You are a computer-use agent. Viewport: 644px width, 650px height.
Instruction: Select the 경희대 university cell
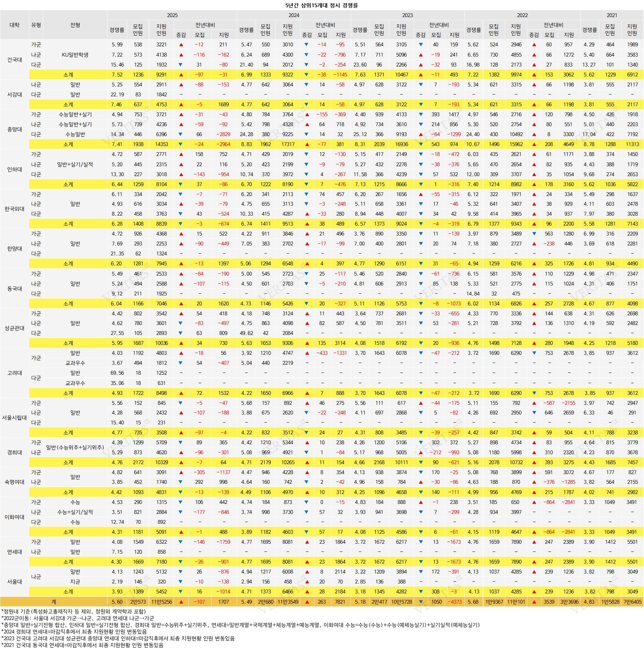pos(14,453)
